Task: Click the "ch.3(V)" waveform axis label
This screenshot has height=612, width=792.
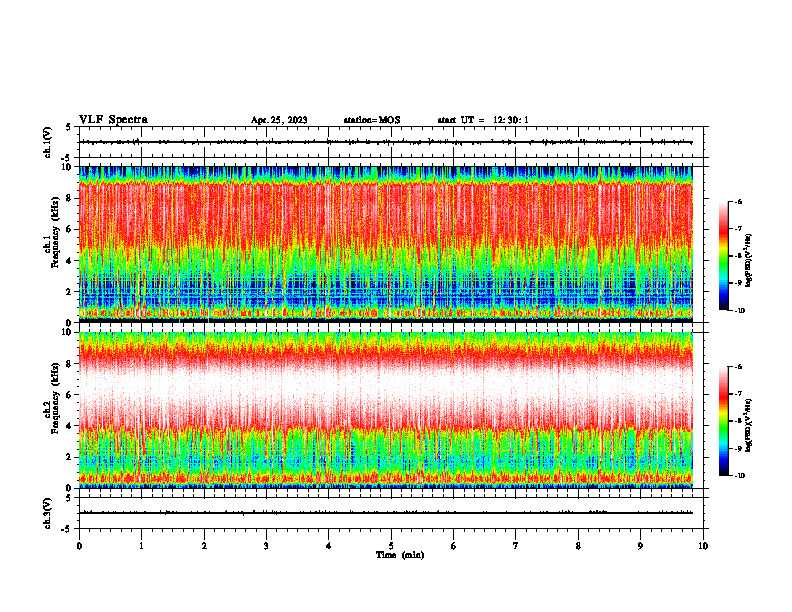Action: [x=48, y=513]
